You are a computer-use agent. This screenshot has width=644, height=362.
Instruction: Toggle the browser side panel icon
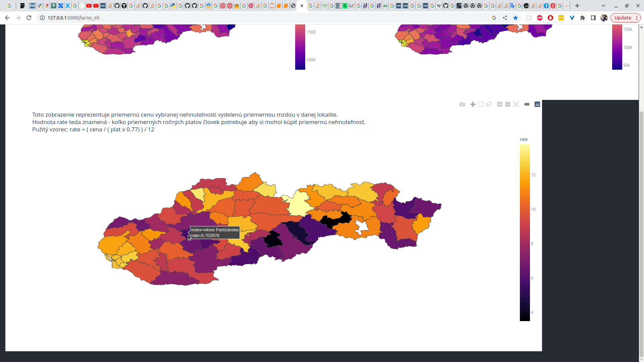click(593, 18)
